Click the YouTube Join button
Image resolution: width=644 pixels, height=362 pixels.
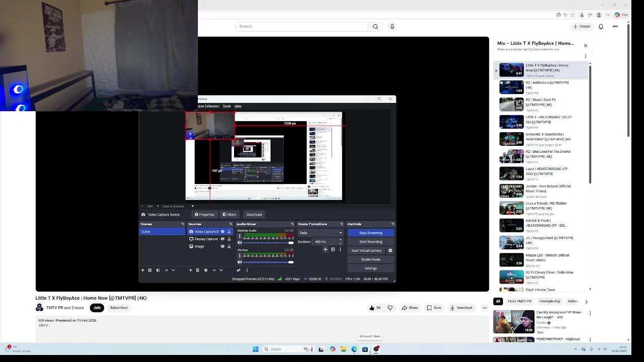(97, 308)
